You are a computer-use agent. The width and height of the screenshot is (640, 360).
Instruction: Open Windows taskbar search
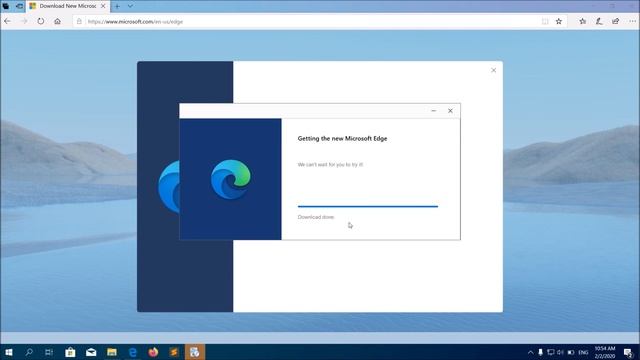tap(29, 352)
